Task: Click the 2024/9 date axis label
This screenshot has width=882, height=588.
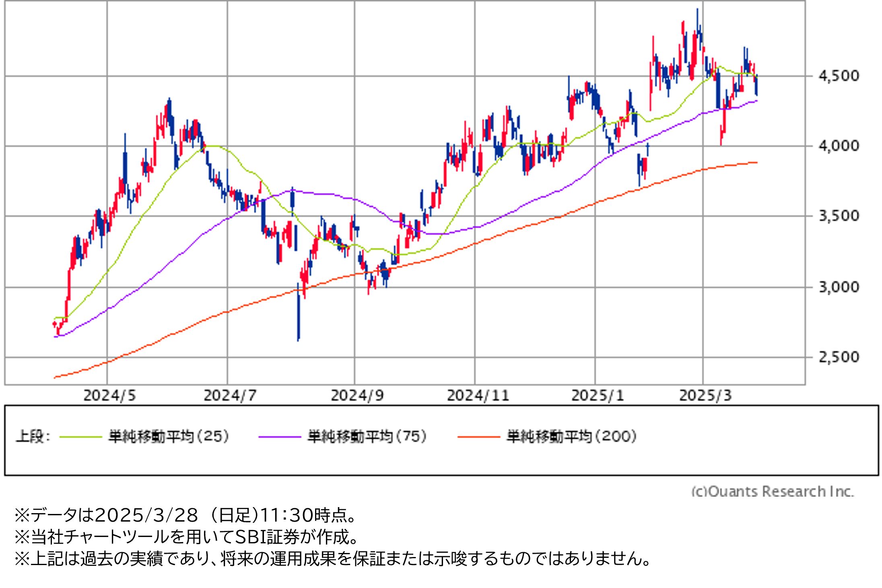Action: point(357,396)
